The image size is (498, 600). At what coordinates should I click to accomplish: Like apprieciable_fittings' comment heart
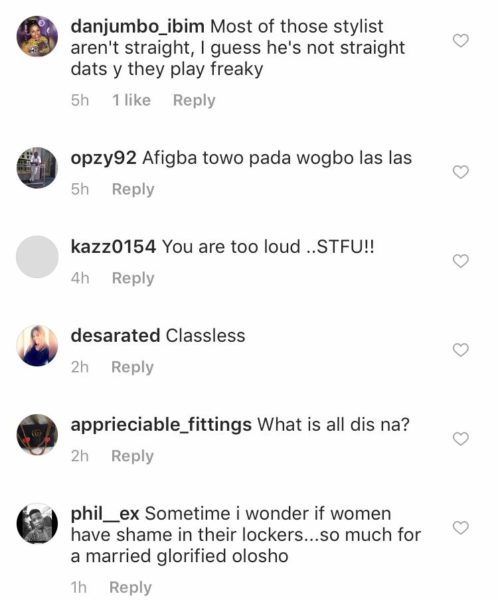pyautogui.click(x=460, y=439)
